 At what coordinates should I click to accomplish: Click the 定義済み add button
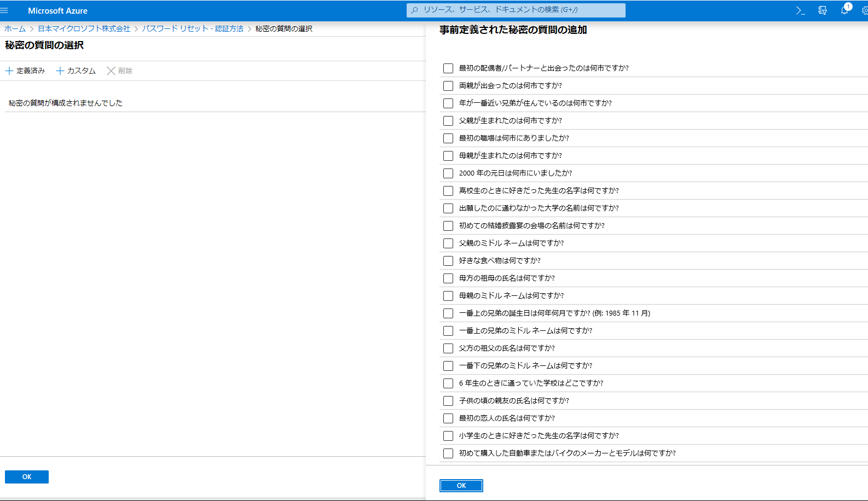(x=25, y=71)
